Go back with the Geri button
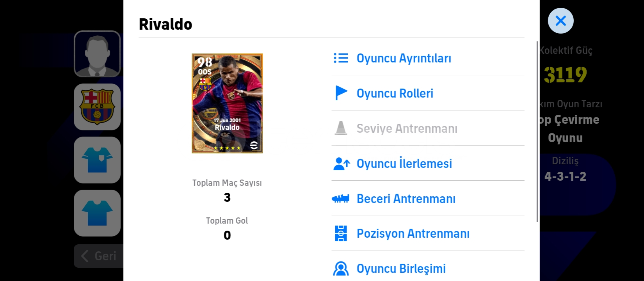The height and width of the screenshot is (281, 644). [x=99, y=256]
